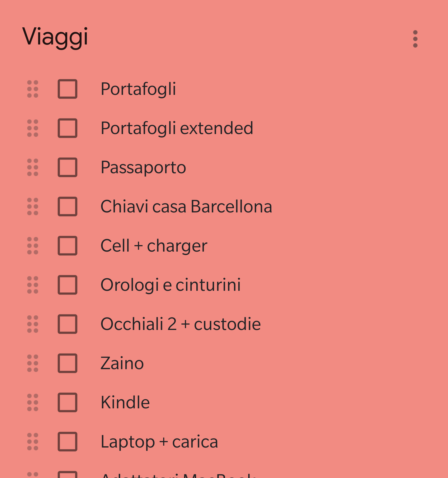The width and height of the screenshot is (448, 478).
Task: Click the drag handle for Laptop + carica
Action: click(33, 442)
